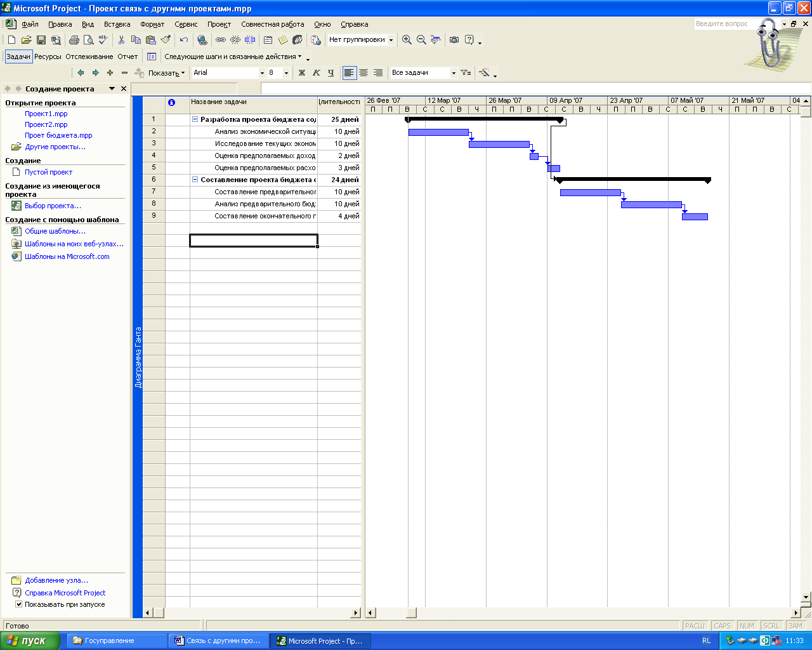Toggle the Project Guide pane icon
Viewport: 812px width, 650px height.
152,56
